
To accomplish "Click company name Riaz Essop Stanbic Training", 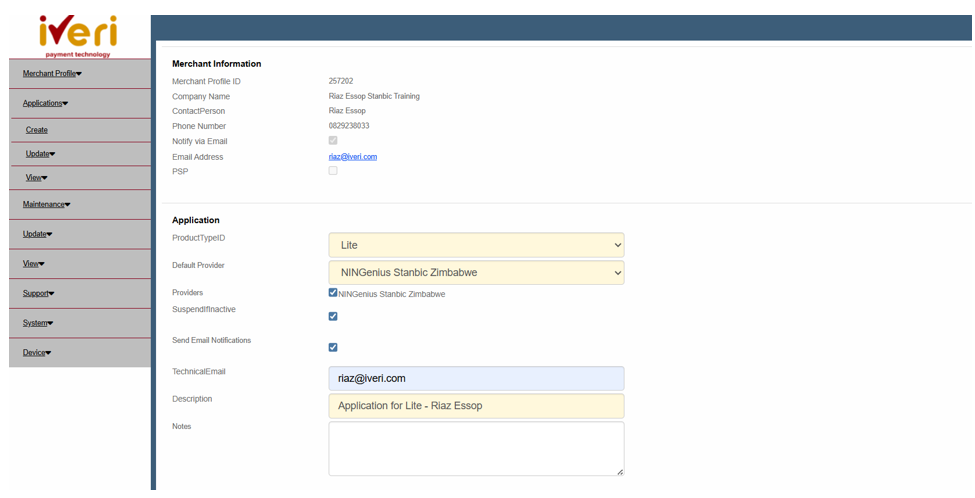I will point(374,96).
